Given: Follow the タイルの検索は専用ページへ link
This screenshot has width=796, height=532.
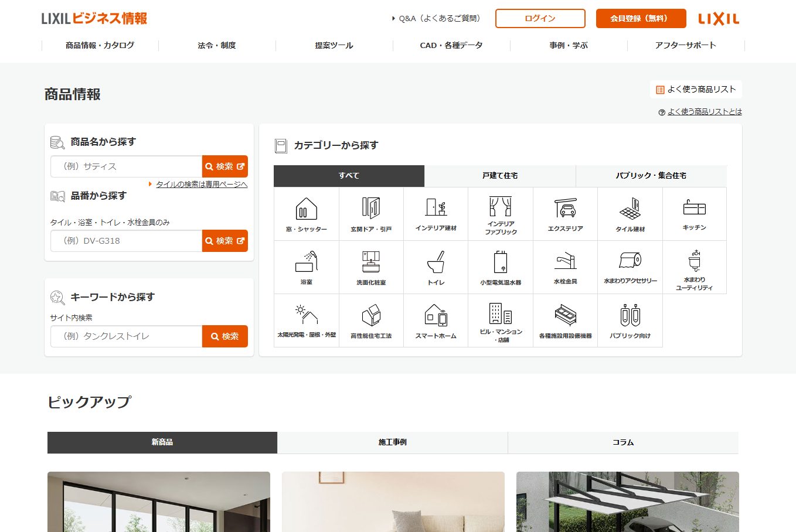Looking at the screenshot, I should tap(202, 184).
